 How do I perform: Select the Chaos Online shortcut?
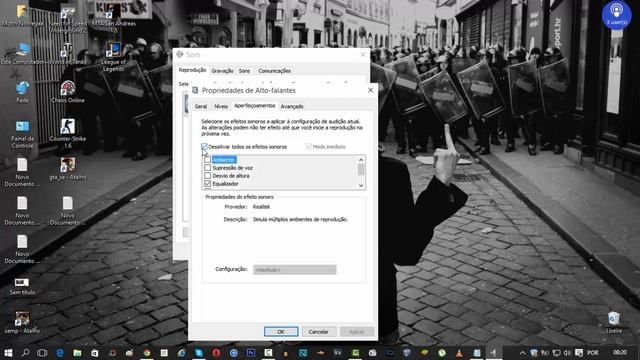pos(68,92)
